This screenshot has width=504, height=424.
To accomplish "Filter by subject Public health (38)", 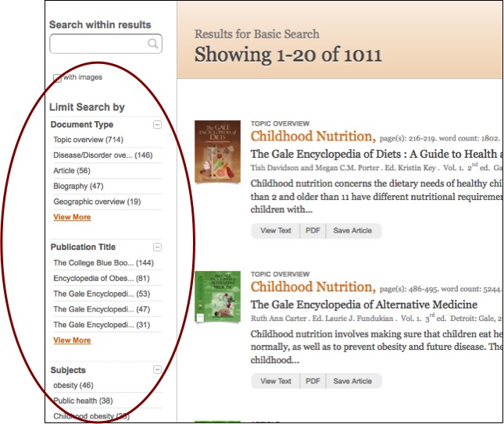I will 83,401.
